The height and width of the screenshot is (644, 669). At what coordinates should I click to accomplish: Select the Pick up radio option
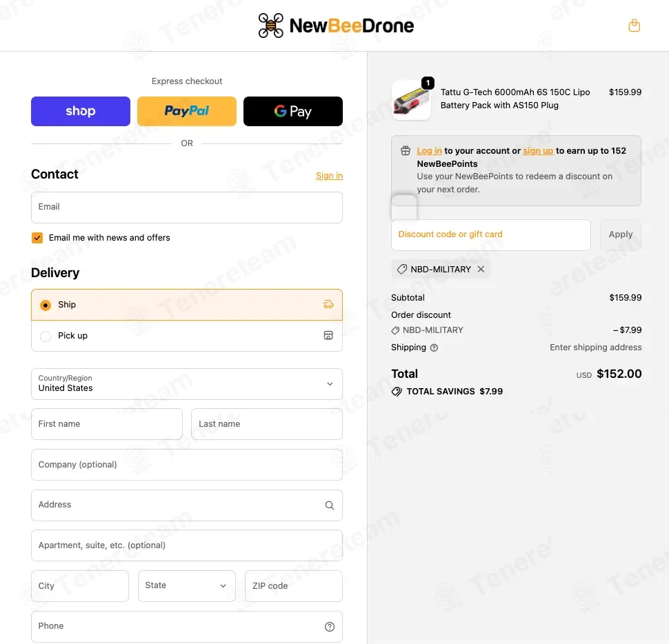click(46, 336)
